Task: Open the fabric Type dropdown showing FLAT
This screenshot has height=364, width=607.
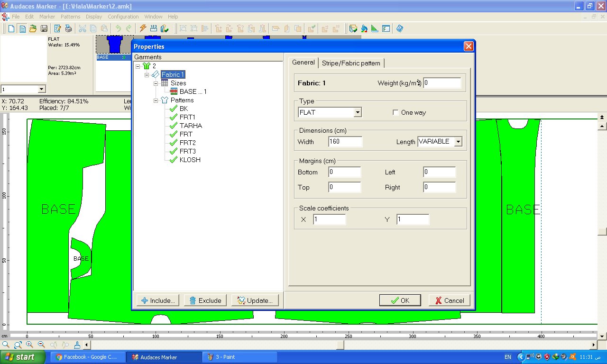Action: point(358,112)
